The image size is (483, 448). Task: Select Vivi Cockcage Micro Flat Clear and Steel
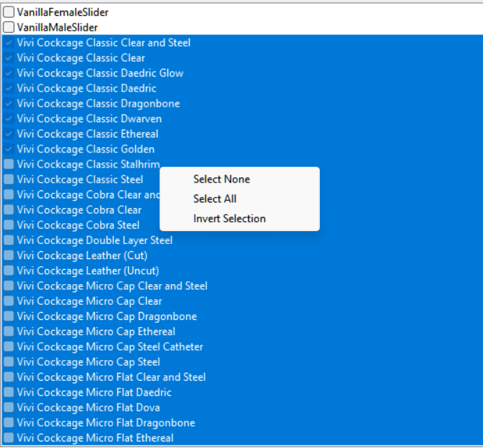point(111,377)
